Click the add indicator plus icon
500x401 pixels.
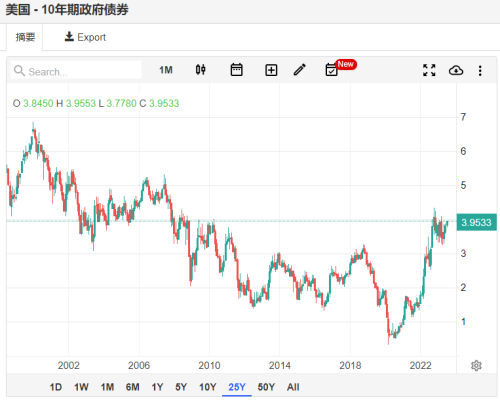click(271, 70)
